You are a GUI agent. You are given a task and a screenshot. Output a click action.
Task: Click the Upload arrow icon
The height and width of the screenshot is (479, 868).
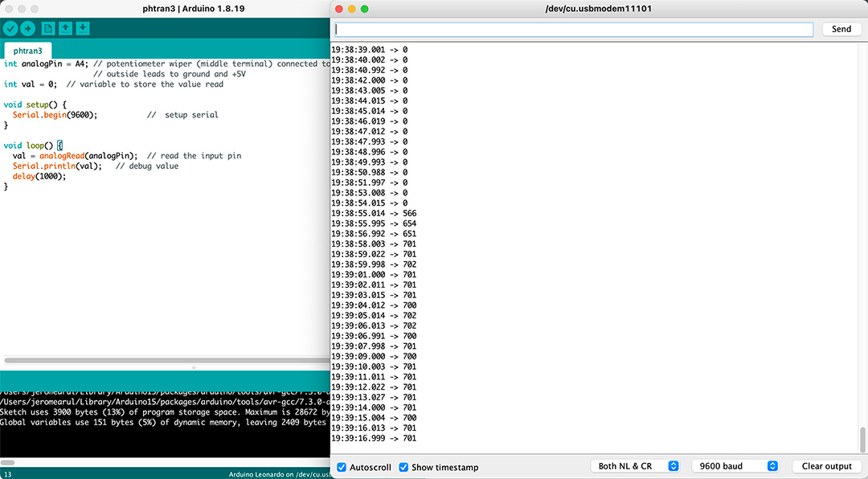tap(27, 28)
